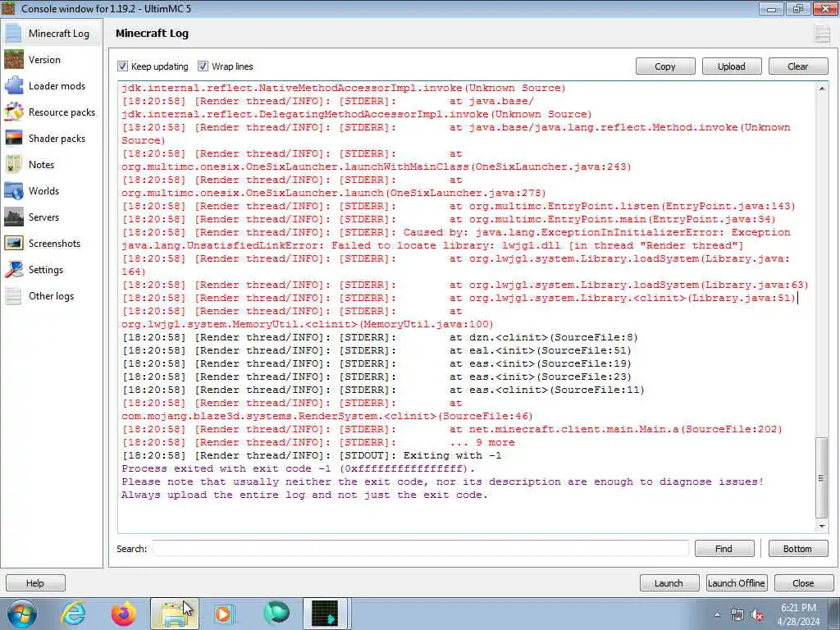Viewport: 840px width, 630px height.
Task: Open the Windows Start menu orb
Action: [x=22, y=614]
